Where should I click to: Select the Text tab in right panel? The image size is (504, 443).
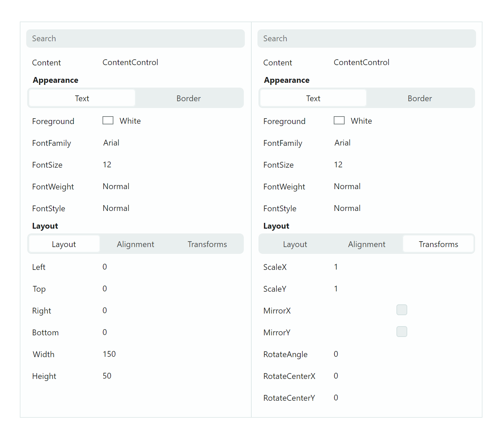point(313,98)
